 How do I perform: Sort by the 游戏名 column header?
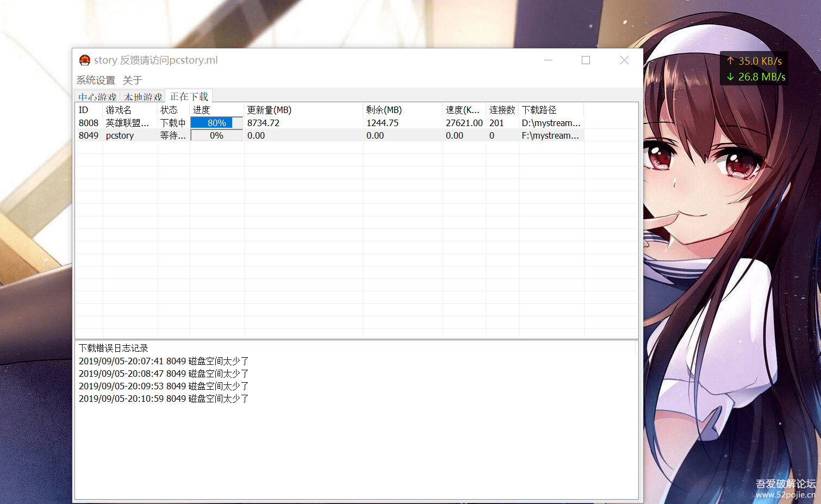(x=130, y=110)
